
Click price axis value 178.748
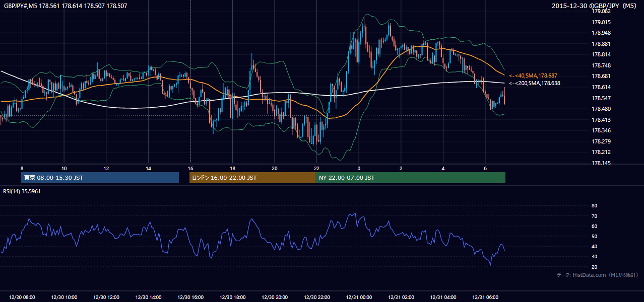(x=601, y=65)
